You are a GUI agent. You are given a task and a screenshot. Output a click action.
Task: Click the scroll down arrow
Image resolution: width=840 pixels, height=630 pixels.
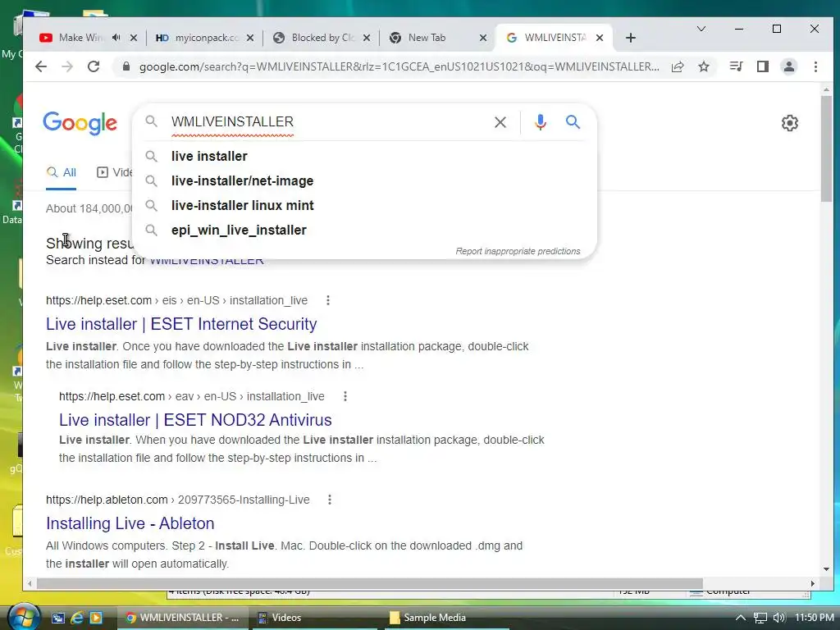coord(825,569)
